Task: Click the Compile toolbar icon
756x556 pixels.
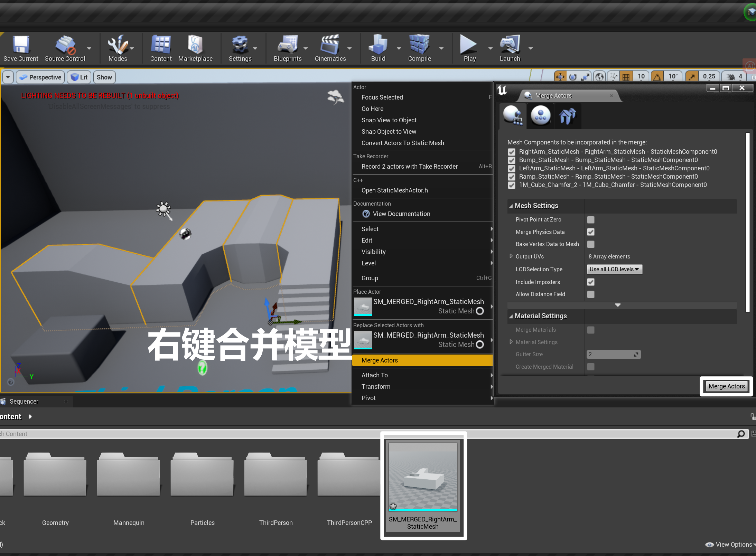Action: click(419, 45)
